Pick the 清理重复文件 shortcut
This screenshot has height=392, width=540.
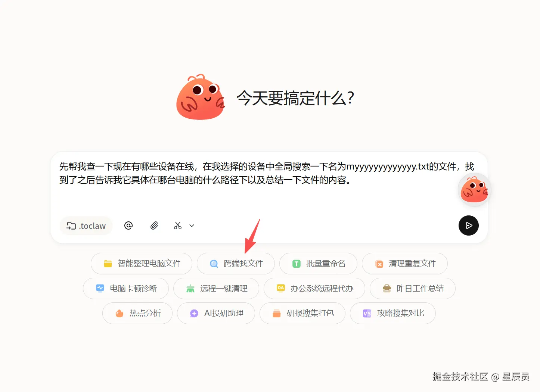click(x=405, y=264)
